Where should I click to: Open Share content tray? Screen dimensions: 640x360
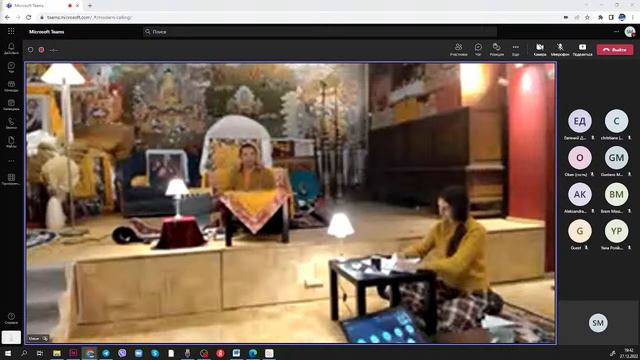pyautogui.click(x=582, y=49)
